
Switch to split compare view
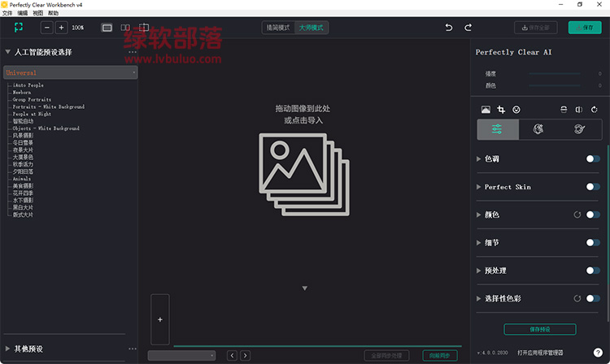(x=144, y=28)
